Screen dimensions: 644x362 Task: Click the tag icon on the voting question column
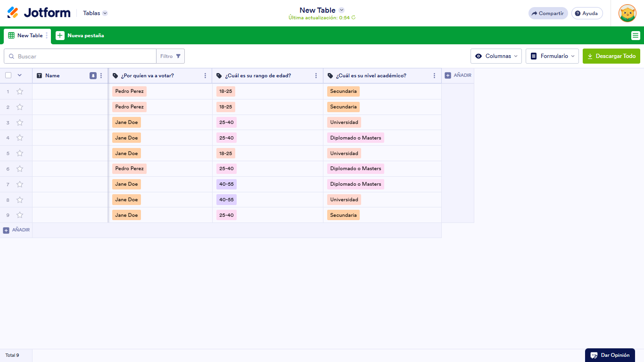click(x=115, y=75)
